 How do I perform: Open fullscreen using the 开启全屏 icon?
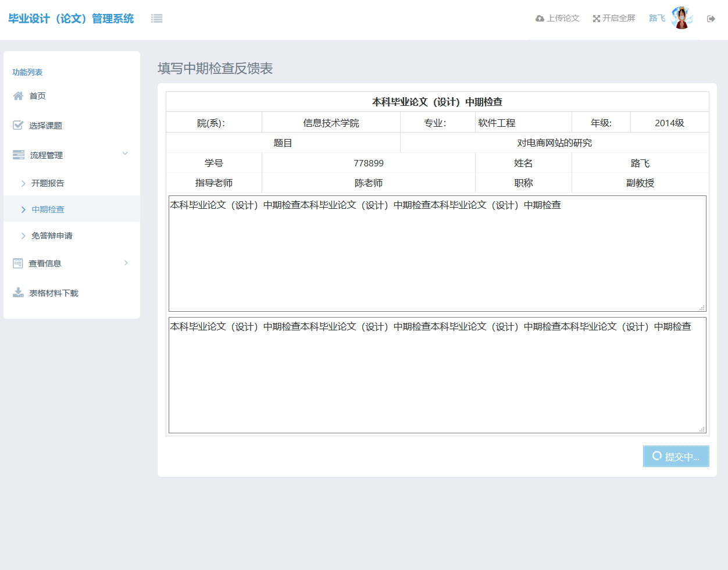click(x=596, y=18)
